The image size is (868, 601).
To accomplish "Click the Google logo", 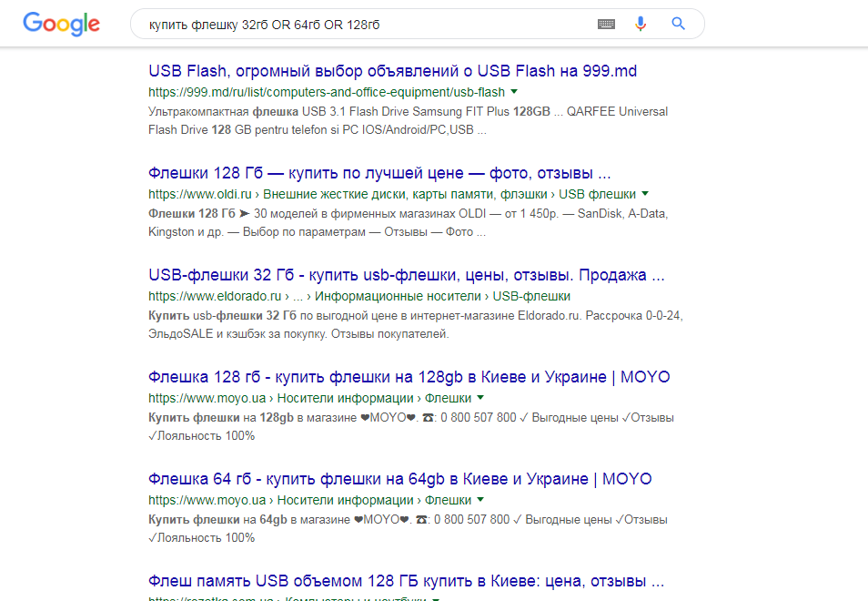I will [62, 24].
